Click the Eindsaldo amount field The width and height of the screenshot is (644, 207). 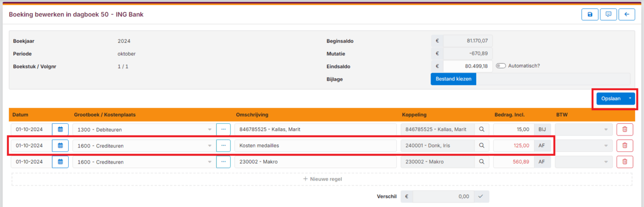467,66
